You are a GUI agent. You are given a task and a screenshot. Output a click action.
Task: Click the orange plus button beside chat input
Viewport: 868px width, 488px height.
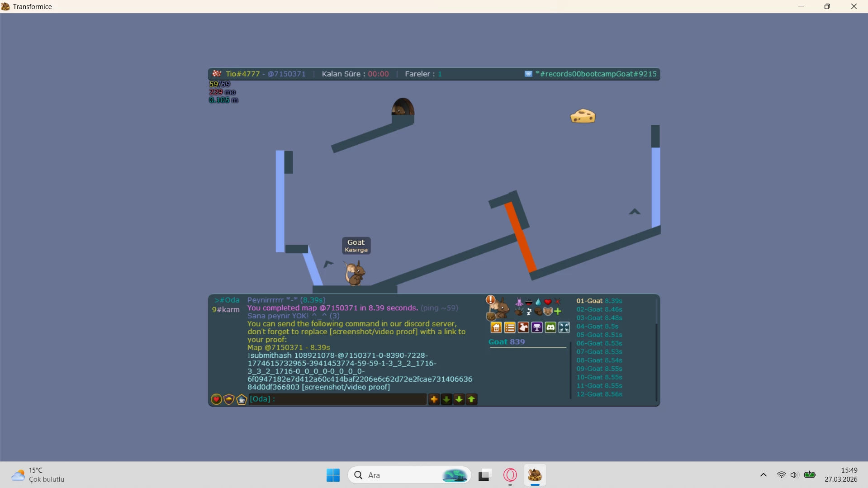434,399
